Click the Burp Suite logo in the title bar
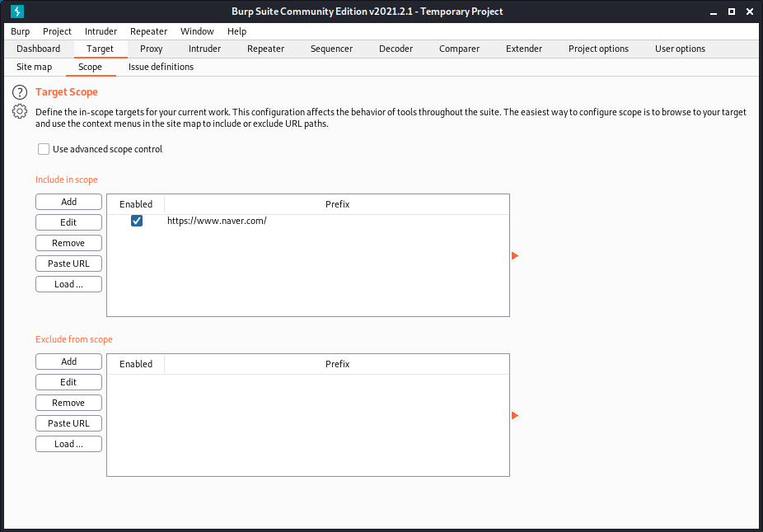 point(17,12)
